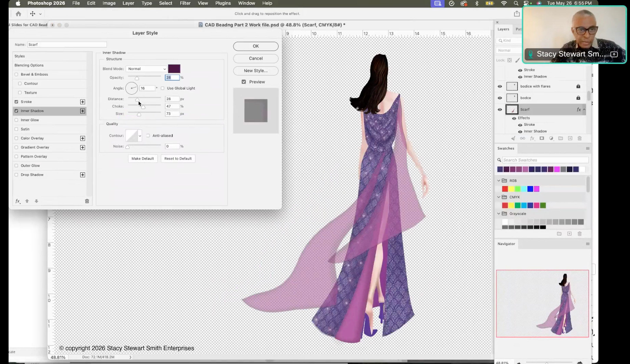This screenshot has width=630, height=364.
Task: Add another Color Overlay with plus icon
Action: pyautogui.click(x=82, y=138)
